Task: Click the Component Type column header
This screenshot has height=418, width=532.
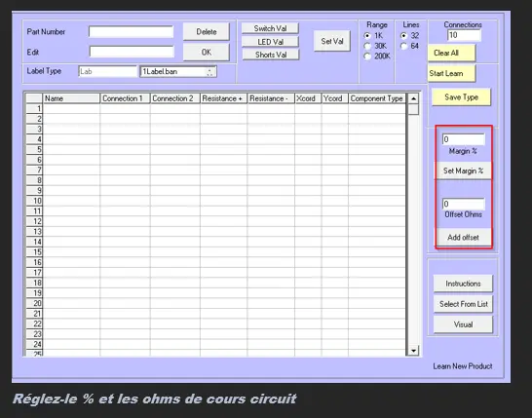Action: pos(377,98)
